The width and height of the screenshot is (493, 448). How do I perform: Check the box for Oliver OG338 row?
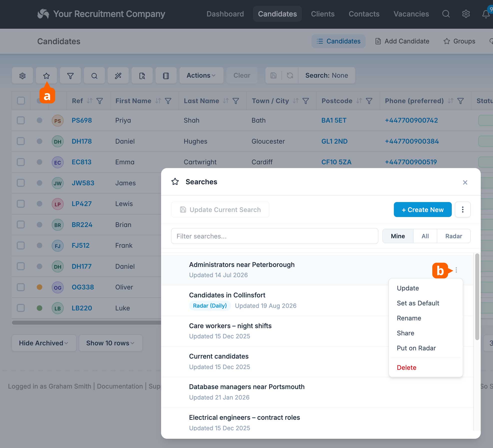coord(21,287)
